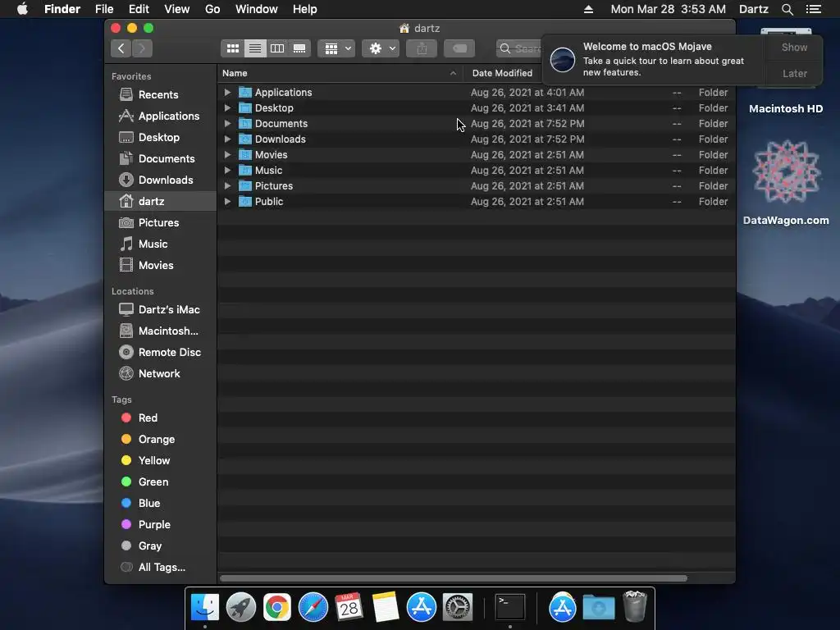Sort by the Name column header
The width and height of the screenshot is (840, 630).
coord(340,73)
